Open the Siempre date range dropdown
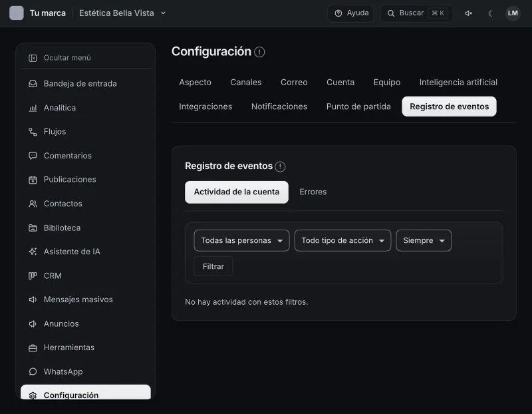This screenshot has width=532, height=414. (424, 240)
